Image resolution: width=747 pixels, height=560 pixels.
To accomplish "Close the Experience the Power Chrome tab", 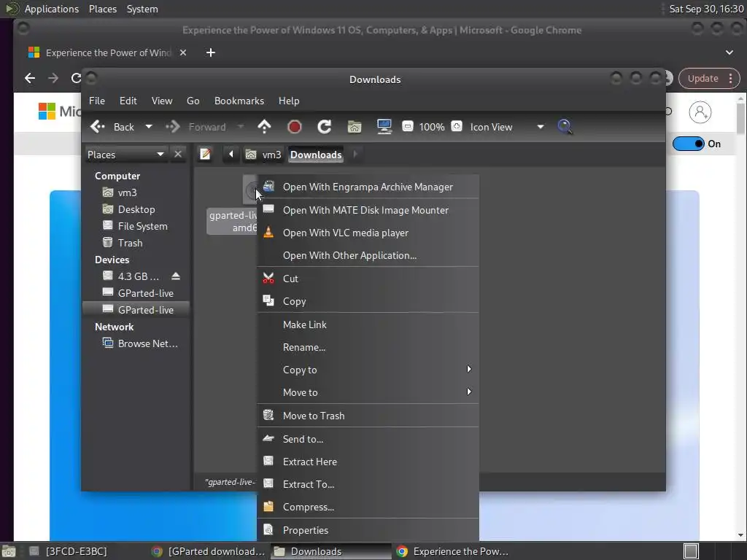I will point(183,52).
